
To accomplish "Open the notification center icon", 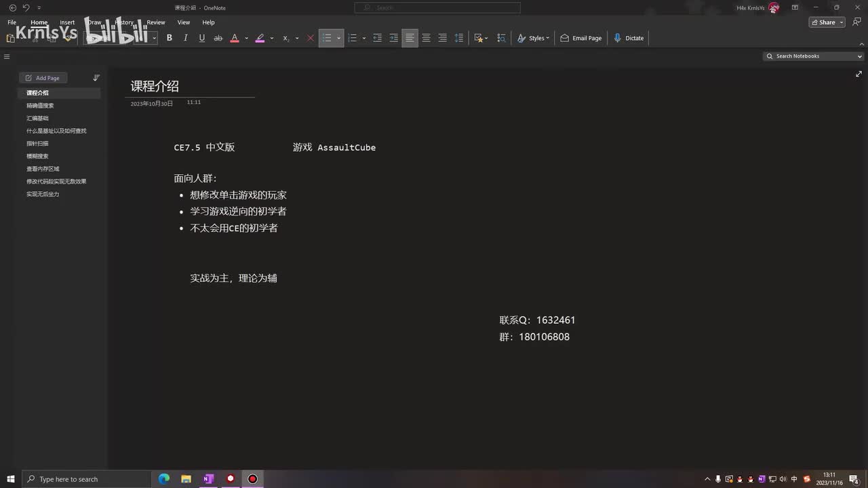I will (854, 479).
